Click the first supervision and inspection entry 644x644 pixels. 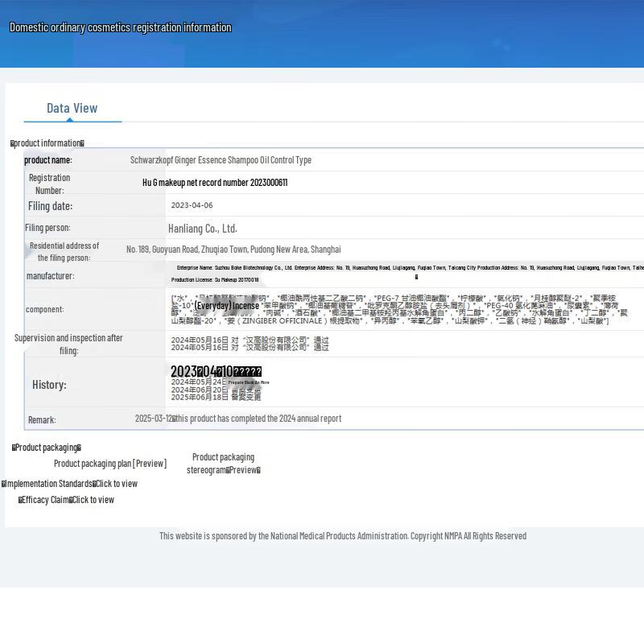tap(250, 341)
